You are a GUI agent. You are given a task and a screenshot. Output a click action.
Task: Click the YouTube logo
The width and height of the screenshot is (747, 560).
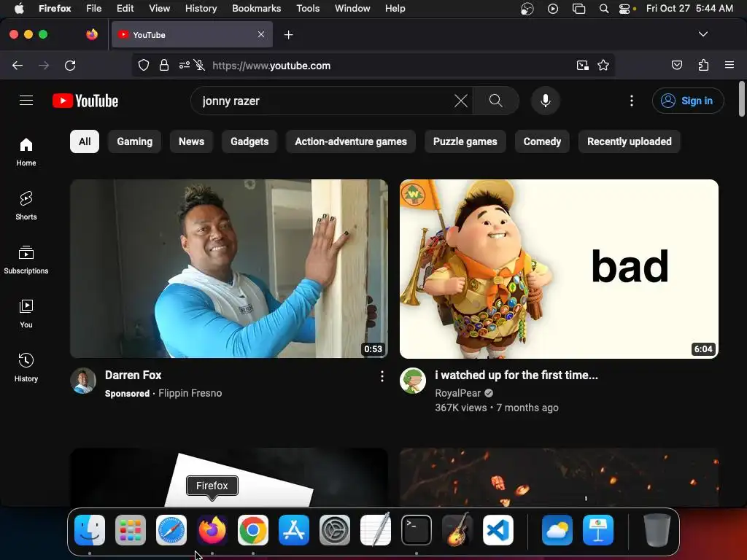(x=85, y=101)
